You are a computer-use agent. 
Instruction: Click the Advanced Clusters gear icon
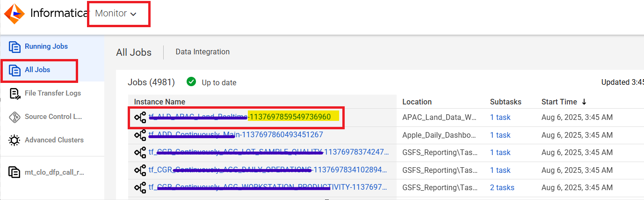[14, 140]
